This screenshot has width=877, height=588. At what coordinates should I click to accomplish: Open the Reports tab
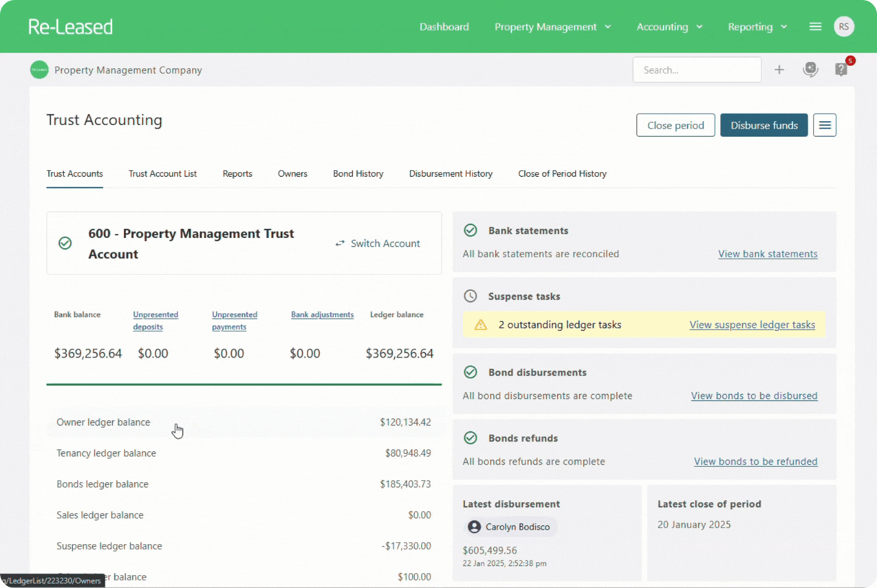237,174
